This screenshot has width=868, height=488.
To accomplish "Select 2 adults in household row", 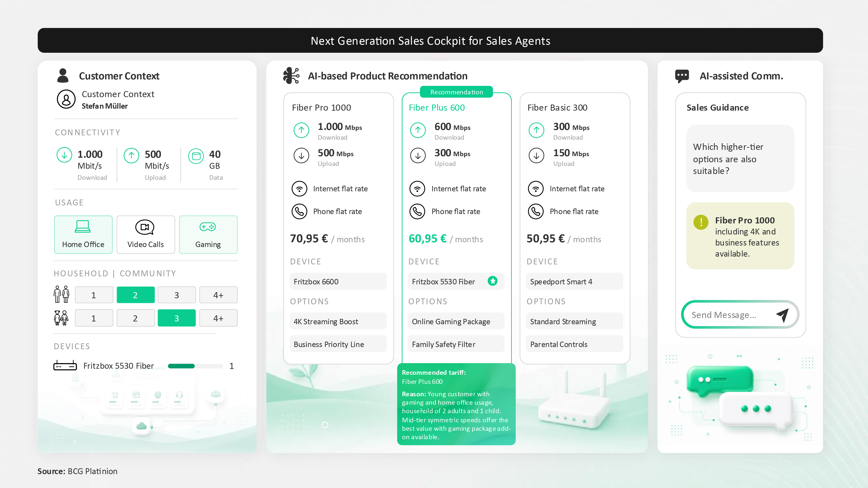I will (135, 295).
